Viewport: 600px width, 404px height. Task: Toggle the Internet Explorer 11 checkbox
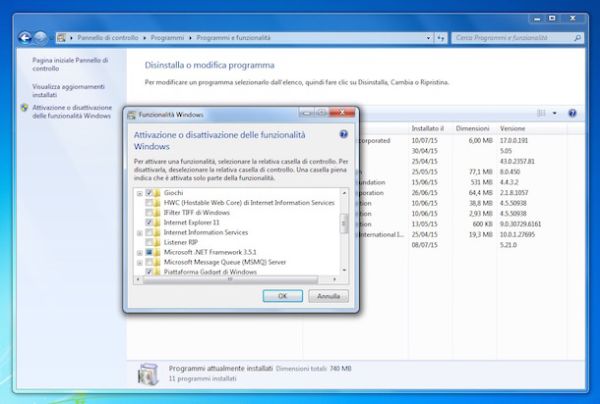pyautogui.click(x=150, y=222)
